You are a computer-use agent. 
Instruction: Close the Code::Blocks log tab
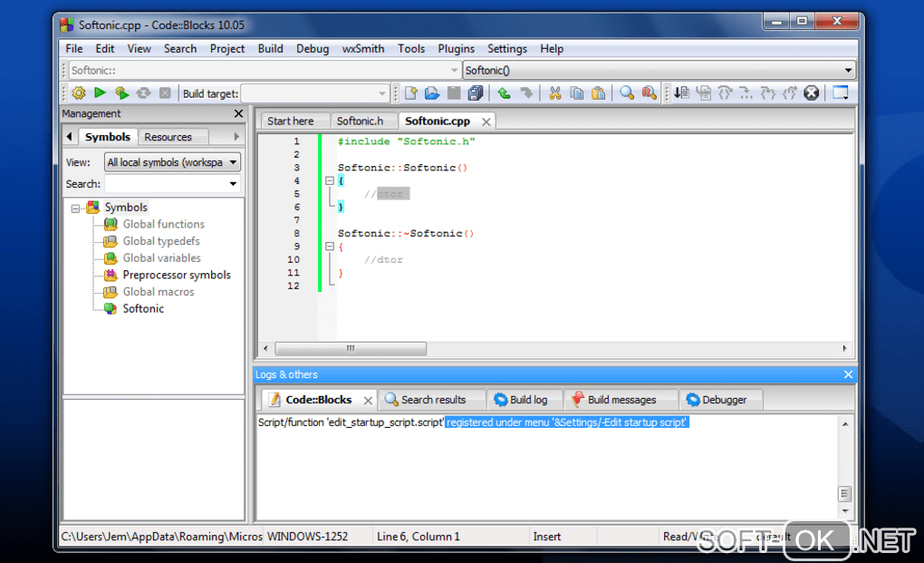coord(368,401)
